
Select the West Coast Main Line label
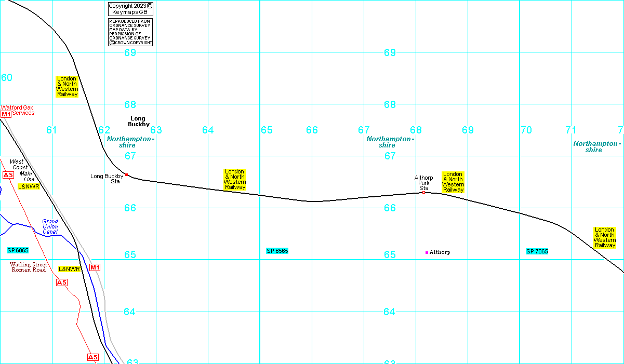(21, 170)
